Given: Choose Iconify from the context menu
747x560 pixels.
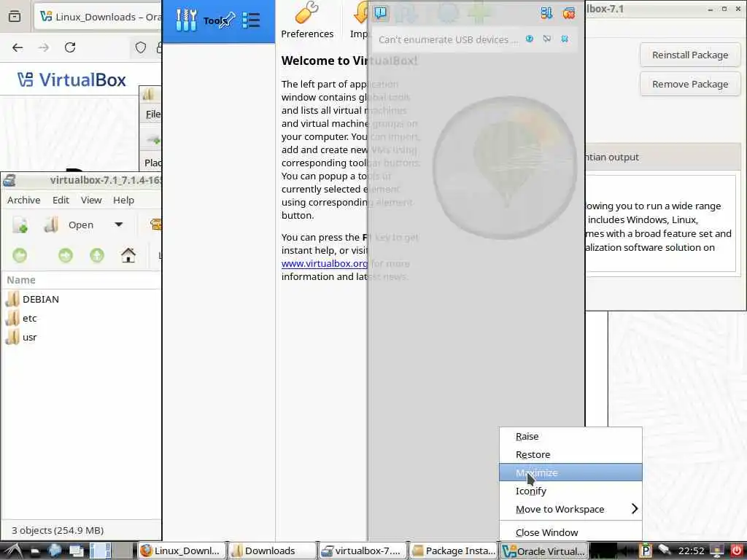Looking at the screenshot, I should point(570,491).
